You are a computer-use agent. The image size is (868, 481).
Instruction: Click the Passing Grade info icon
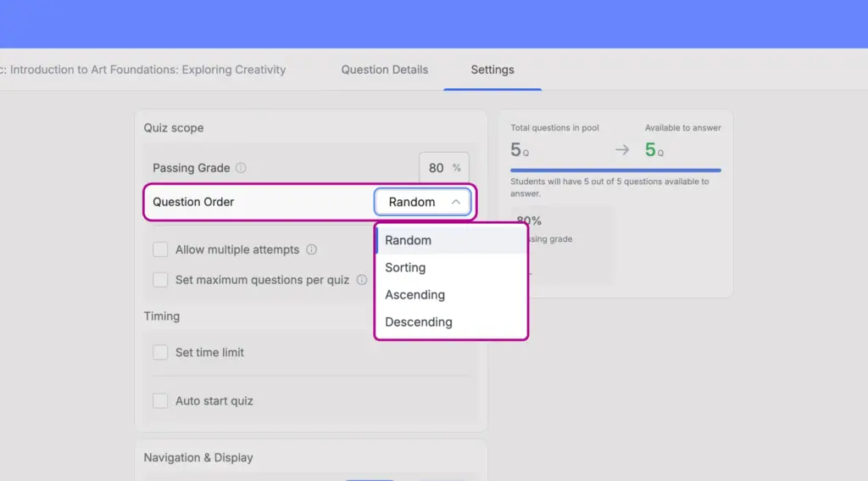point(241,168)
